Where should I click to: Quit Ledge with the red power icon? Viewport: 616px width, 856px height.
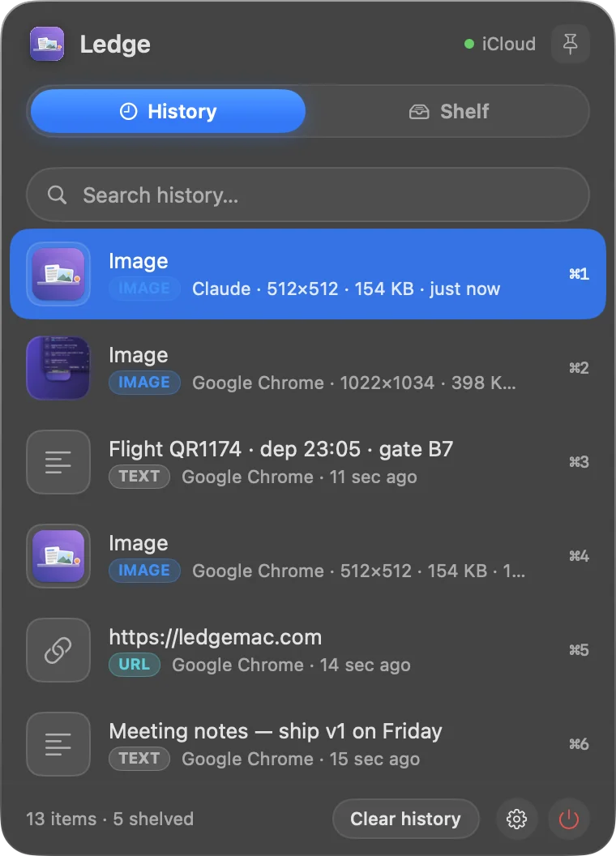tap(569, 819)
